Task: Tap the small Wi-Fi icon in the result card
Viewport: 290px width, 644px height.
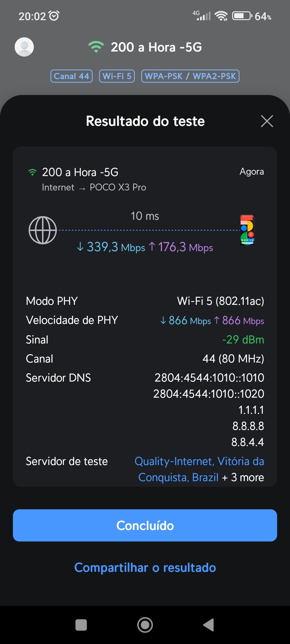Action: tap(32, 172)
